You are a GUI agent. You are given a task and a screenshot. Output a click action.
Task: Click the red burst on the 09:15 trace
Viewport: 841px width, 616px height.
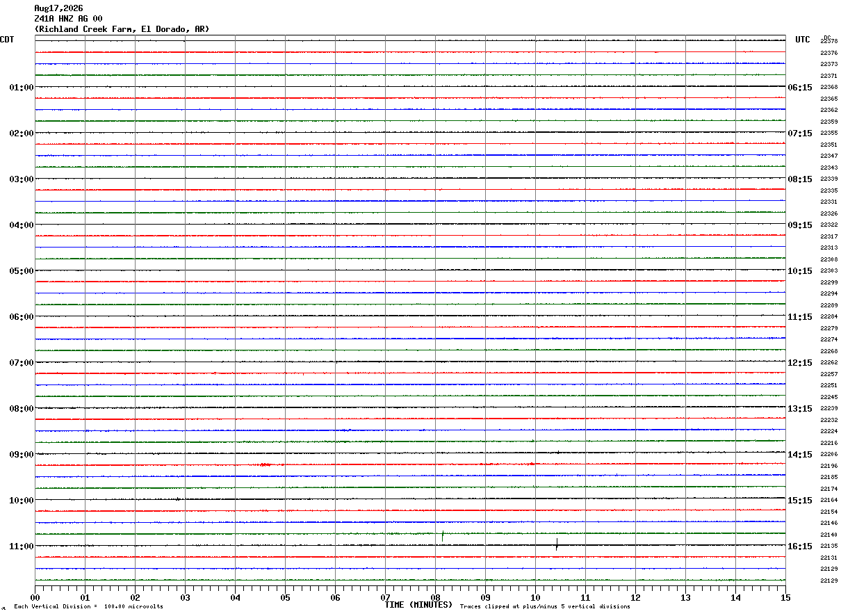click(264, 464)
